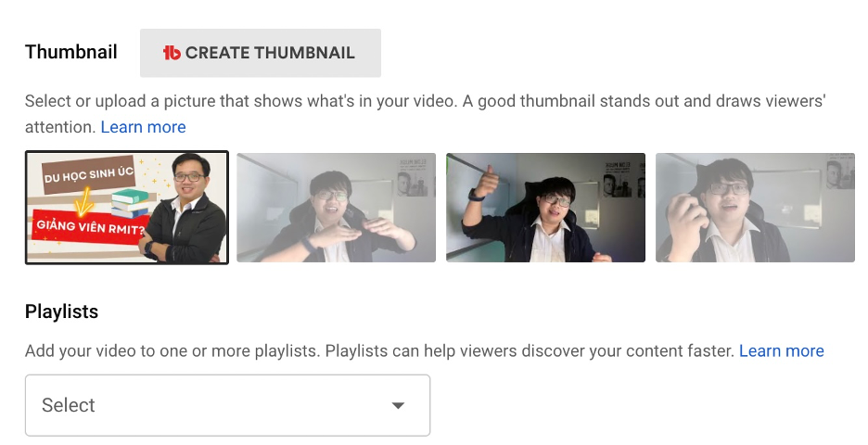Select the custom RMIT thumbnail
This screenshot has width=868, height=445.
tap(127, 208)
